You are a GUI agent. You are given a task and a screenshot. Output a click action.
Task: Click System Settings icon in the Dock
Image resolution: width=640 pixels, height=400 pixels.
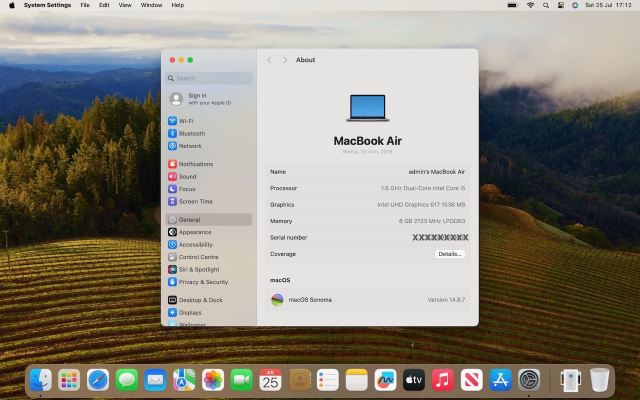529,380
